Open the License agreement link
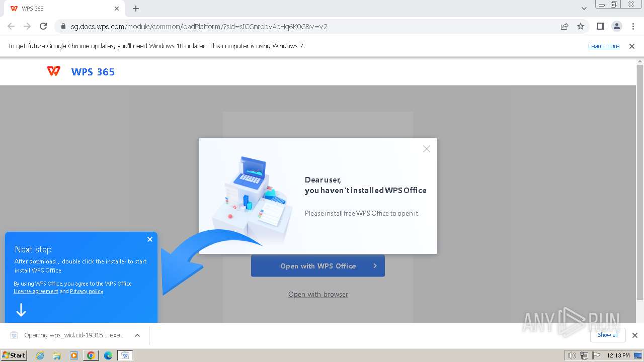Image resolution: width=644 pixels, height=362 pixels. (36, 291)
